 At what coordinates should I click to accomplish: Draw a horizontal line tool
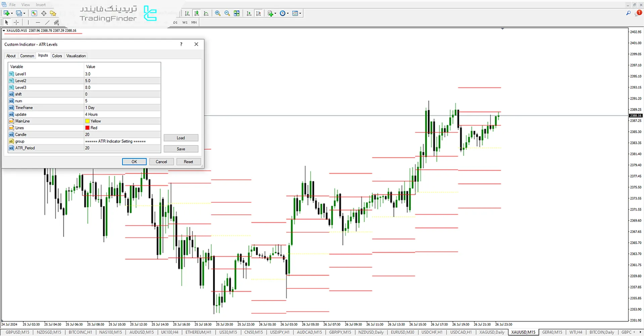coord(38,22)
